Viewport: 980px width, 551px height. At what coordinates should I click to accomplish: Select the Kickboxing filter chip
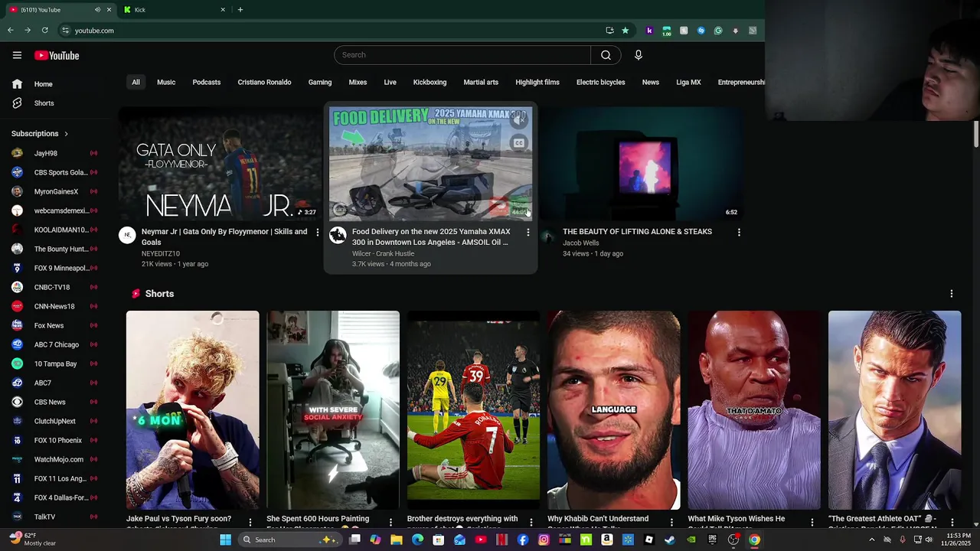click(430, 82)
